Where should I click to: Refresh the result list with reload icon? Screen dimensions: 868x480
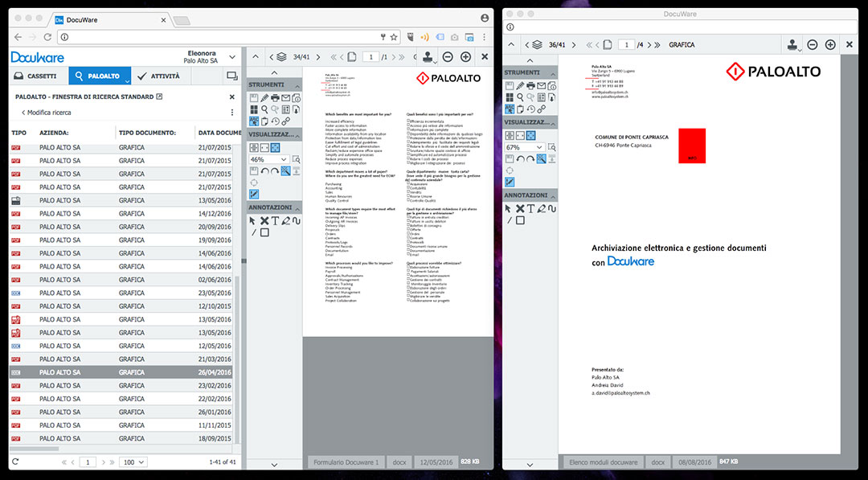pos(15,462)
